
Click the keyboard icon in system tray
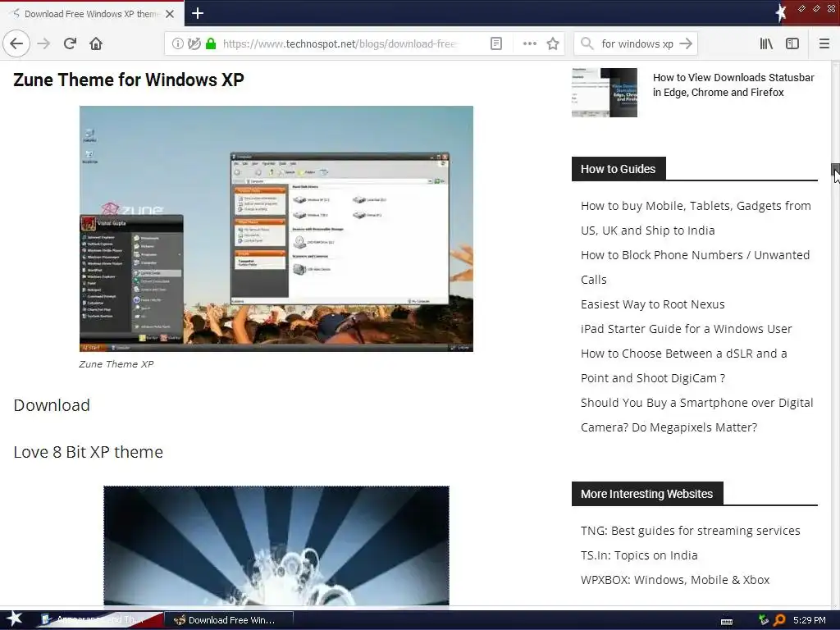coord(727,621)
